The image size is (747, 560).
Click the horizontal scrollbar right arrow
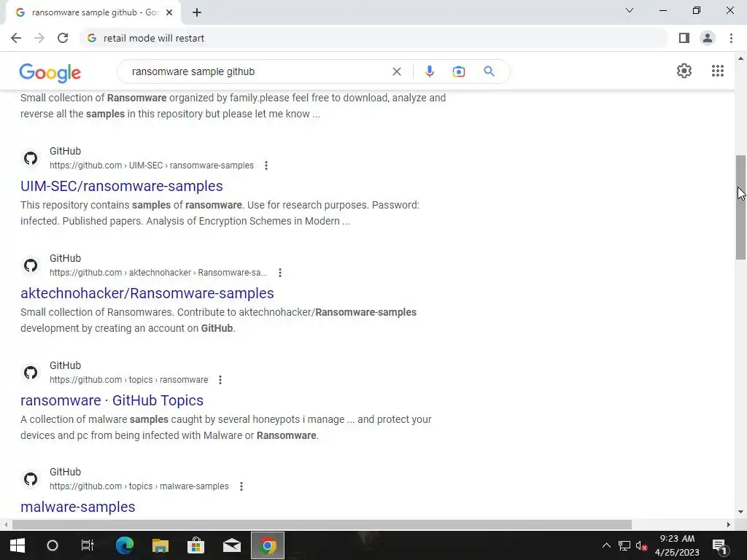click(x=729, y=524)
